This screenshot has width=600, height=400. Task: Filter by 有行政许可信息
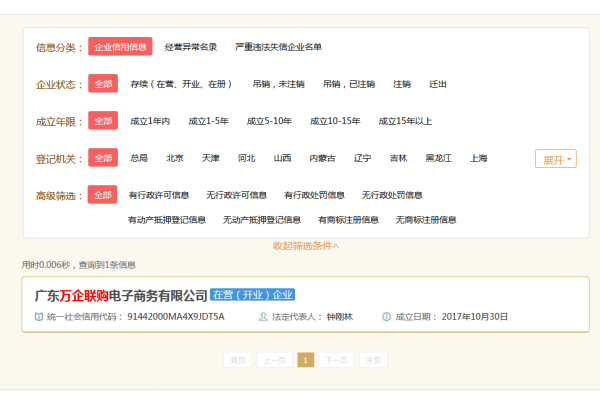[159, 195]
